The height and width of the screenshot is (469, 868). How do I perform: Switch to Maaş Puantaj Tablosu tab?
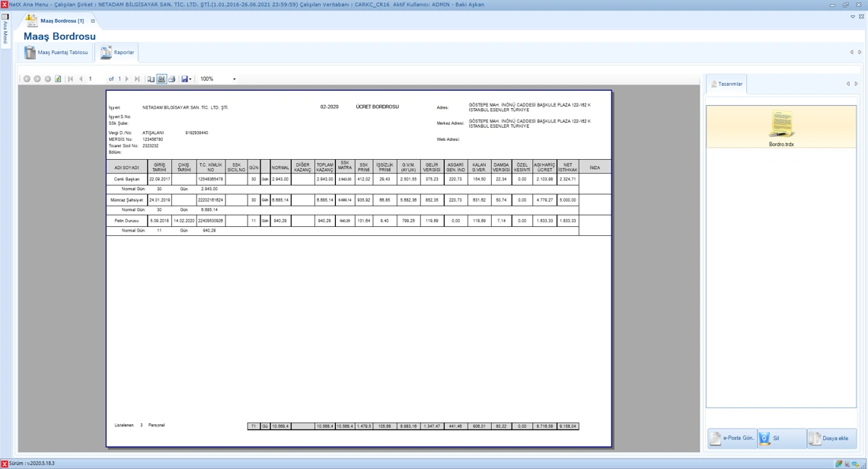[x=56, y=53]
